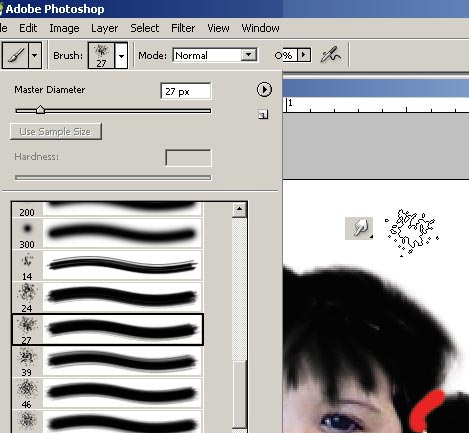The width and height of the screenshot is (469, 433).
Task: Click the Use Sample Size button
Action: click(56, 132)
